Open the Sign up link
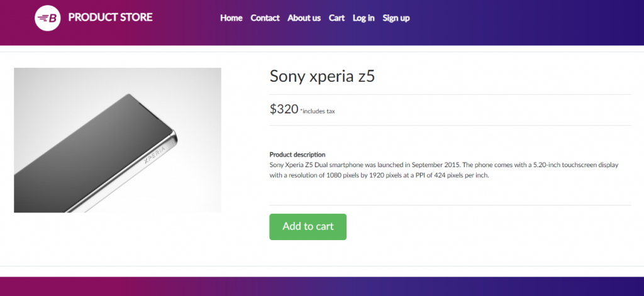The height and width of the screenshot is (296, 644). 396,18
